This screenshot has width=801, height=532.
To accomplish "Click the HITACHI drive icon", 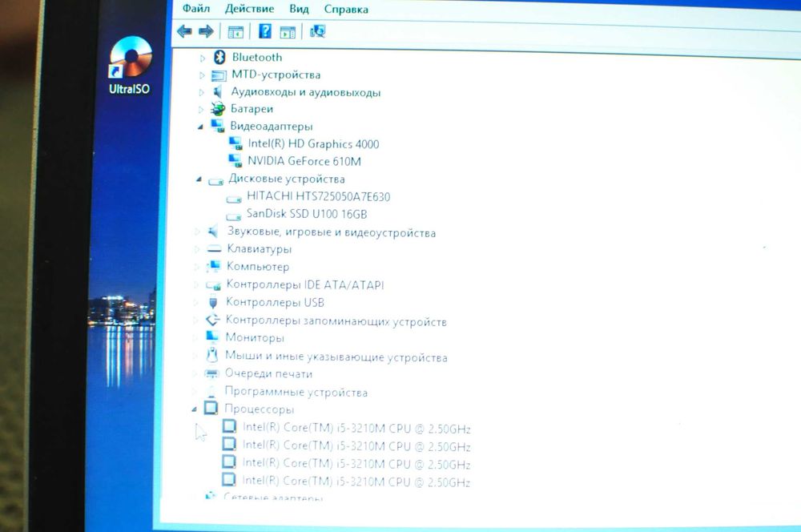I will pos(234,198).
